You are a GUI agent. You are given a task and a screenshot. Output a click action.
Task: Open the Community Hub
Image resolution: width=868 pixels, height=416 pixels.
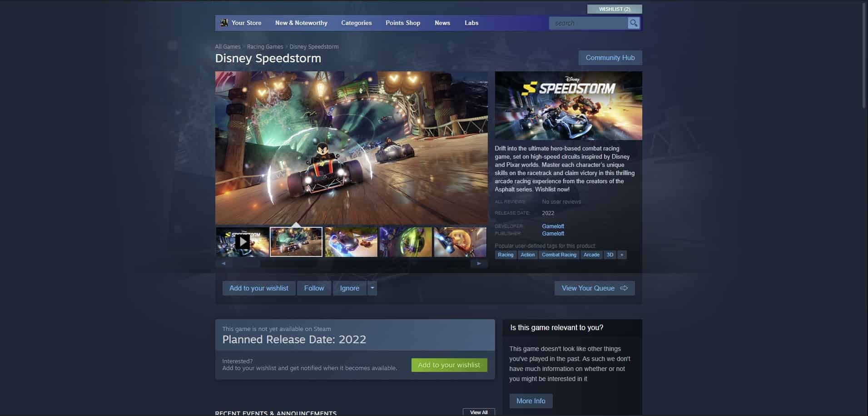610,58
